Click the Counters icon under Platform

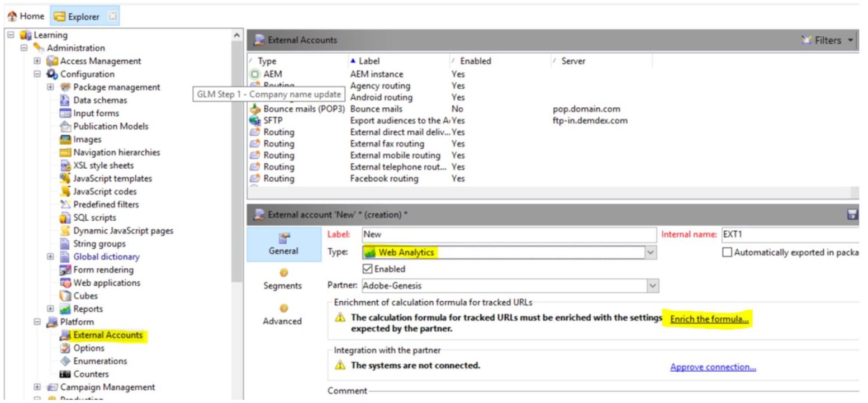pyautogui.click(x=65, y=374)
